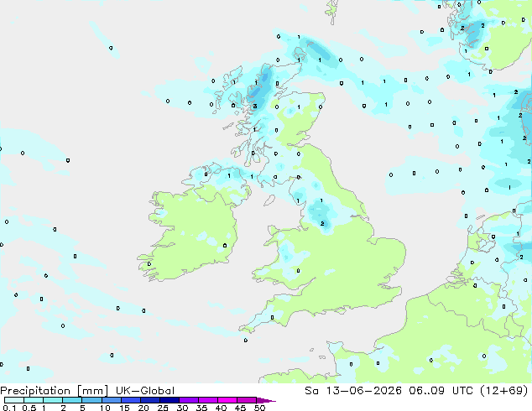Click the '0.1' legend scale value
The height and width of the screenshot is (411, 532).
click(x=9, y=408)
